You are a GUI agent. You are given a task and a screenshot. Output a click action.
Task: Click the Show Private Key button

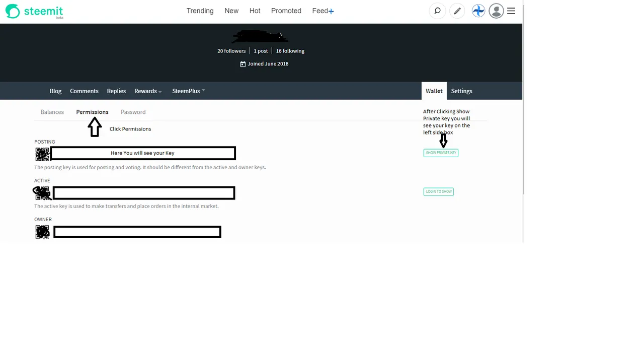click(x=441, y=153)
